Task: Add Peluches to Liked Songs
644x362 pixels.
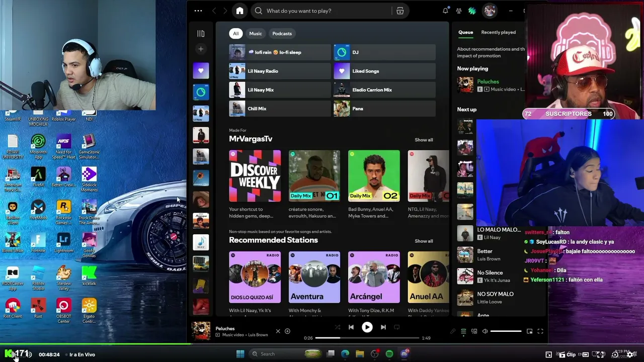Action: (287, 331)
